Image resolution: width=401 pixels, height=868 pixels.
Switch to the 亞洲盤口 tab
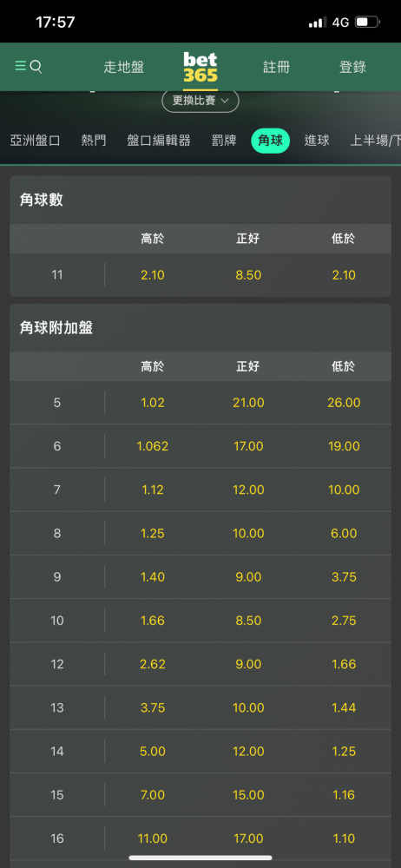(x=35, y=141)
